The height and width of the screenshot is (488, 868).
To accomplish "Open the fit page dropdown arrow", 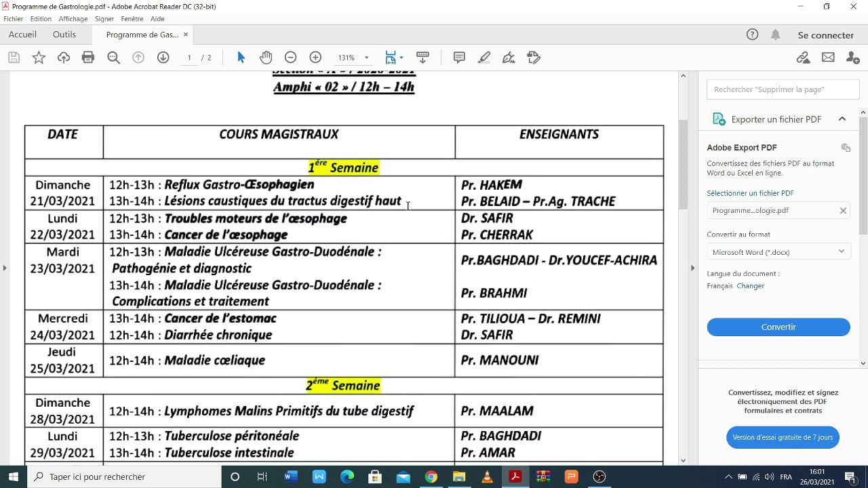I will [x=401, y=58].
